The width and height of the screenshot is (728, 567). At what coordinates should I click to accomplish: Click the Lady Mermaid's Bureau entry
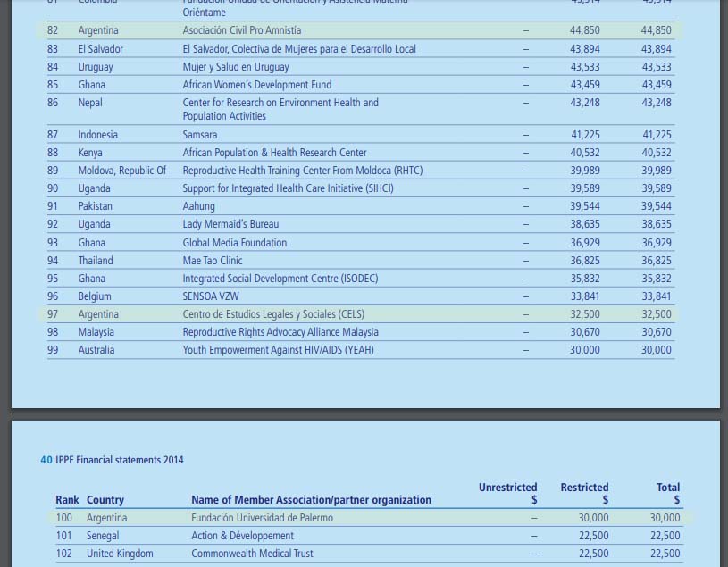[230, 224]
